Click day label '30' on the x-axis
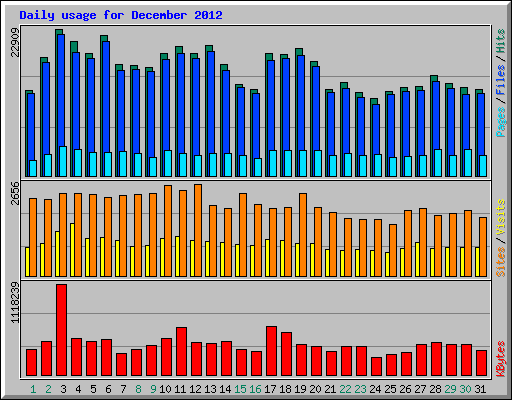This screenshot has width=512, height=400. (465, 389)
